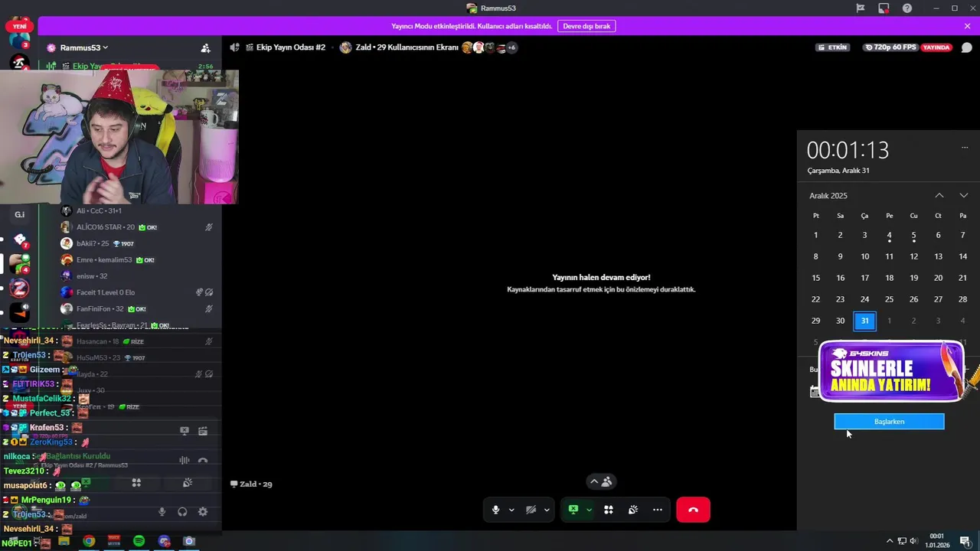This screenshot has height=551, width=980.
Task: Select date 24 in calendar
Action: click(864, 299)
